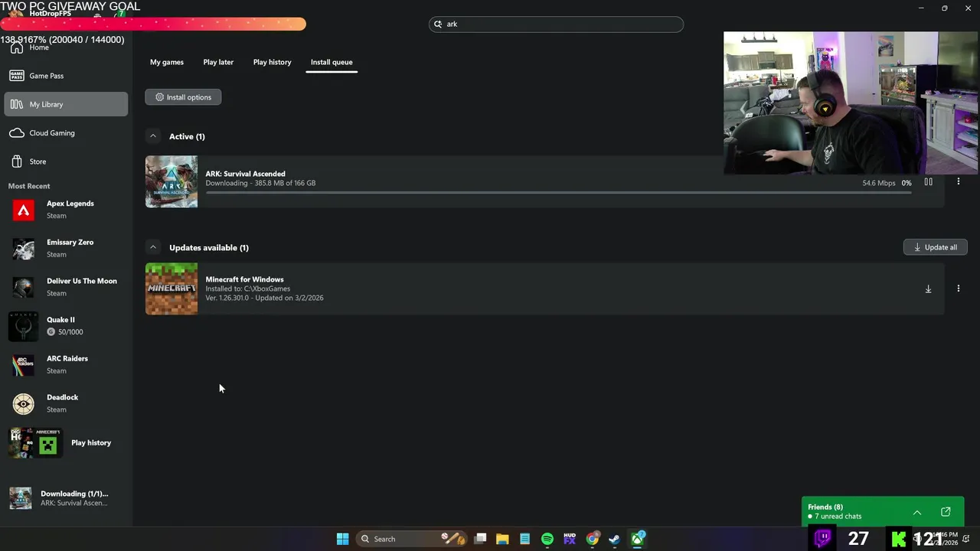Click the search box containing ark

point(556,24)
